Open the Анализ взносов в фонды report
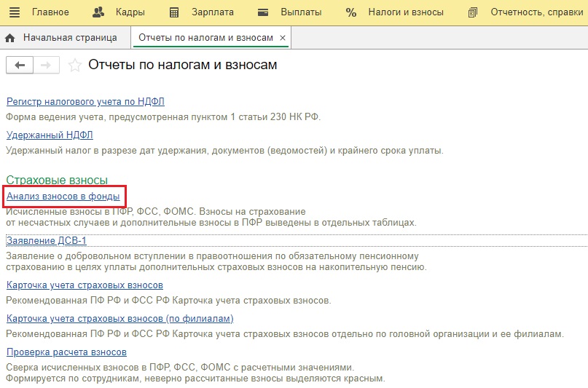588x388 pixels. click(x=63, y=197)
